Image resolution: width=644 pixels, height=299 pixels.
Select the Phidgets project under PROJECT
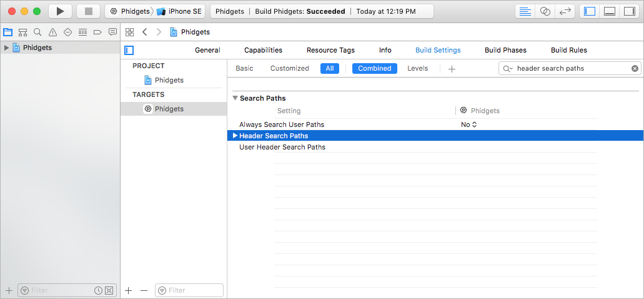164,80
